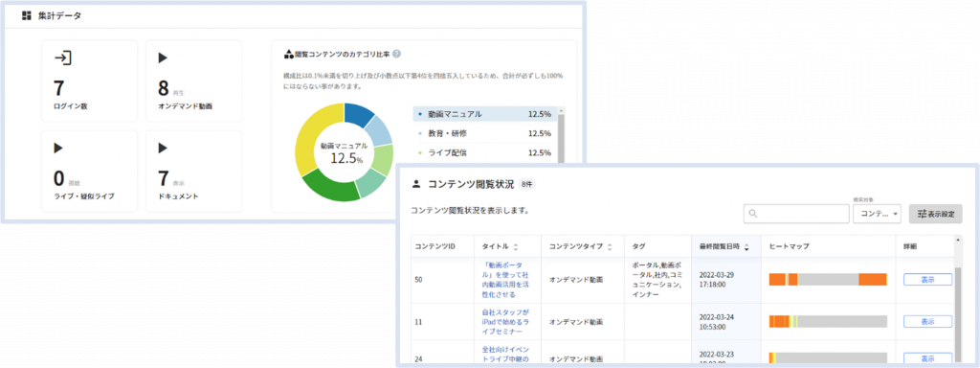Click the magnifier icon in the search box
Viewport: 980px width, 368px height.
pyautogui.click(x=753, y=214)
